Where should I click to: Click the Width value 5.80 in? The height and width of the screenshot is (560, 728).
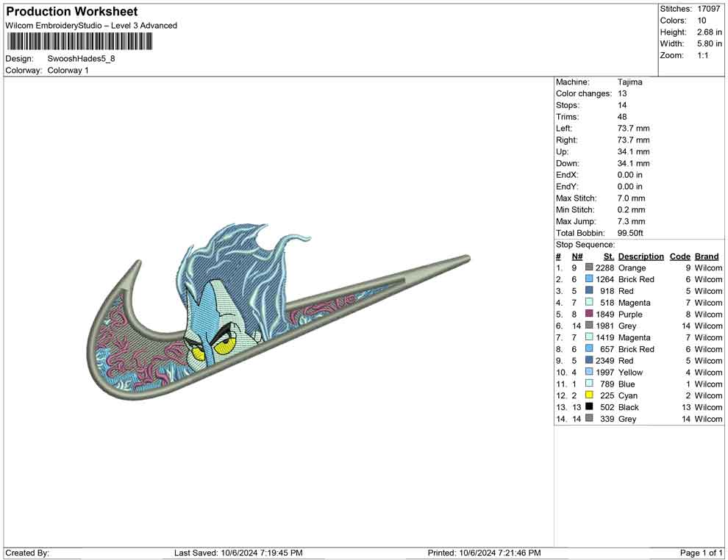pos(710,43)
